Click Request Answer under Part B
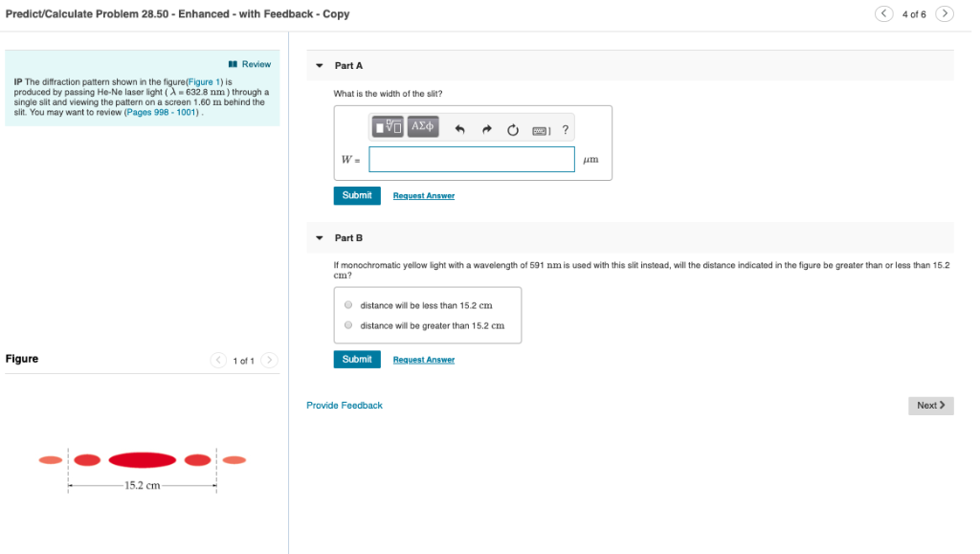This screenshot has height=554, width=980. (423, 359)
